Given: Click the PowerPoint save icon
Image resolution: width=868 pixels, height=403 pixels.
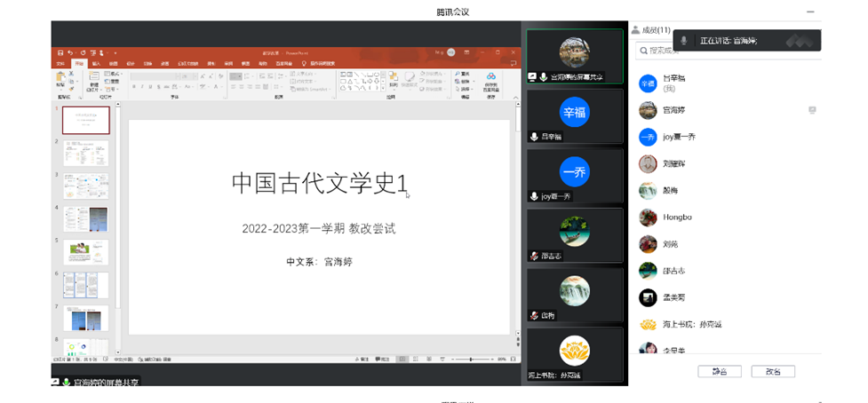Looking at the screenshot, I should (59, 53).
